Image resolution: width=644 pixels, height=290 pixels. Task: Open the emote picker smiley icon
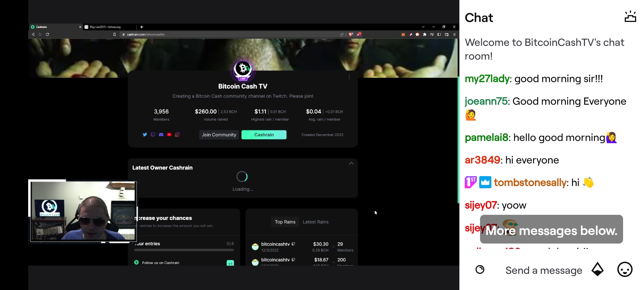[x=625, y=270]
